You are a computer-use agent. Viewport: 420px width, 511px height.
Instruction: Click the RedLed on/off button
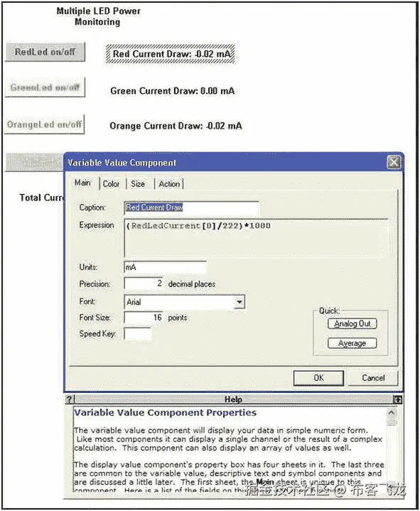[x=45, y=52]
